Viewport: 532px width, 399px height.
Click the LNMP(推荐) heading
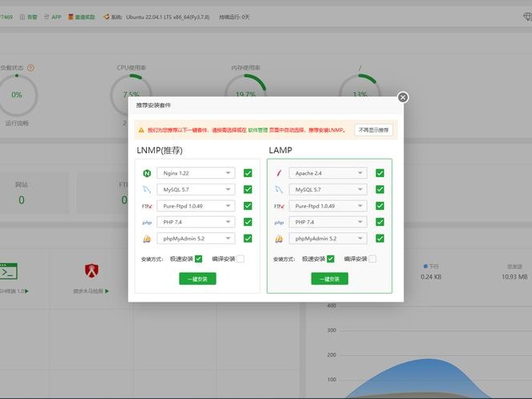160,150
